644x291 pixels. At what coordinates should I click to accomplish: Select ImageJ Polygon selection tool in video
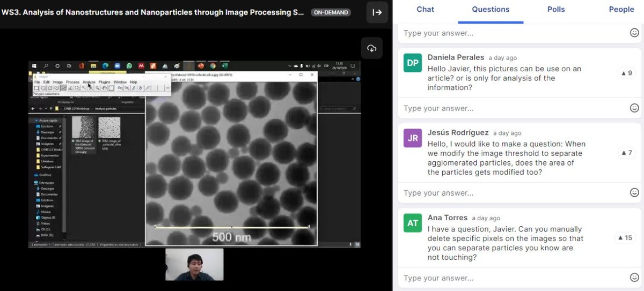(50, 87)
